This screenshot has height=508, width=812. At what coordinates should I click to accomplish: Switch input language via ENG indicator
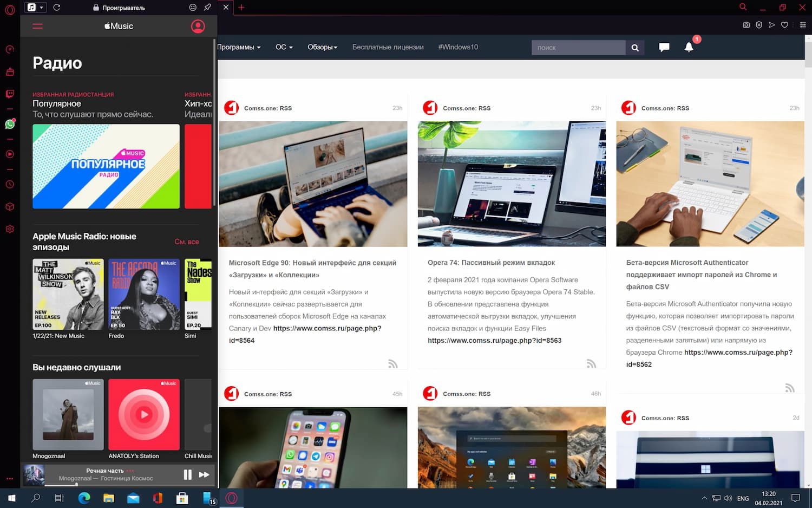point(743,498)
